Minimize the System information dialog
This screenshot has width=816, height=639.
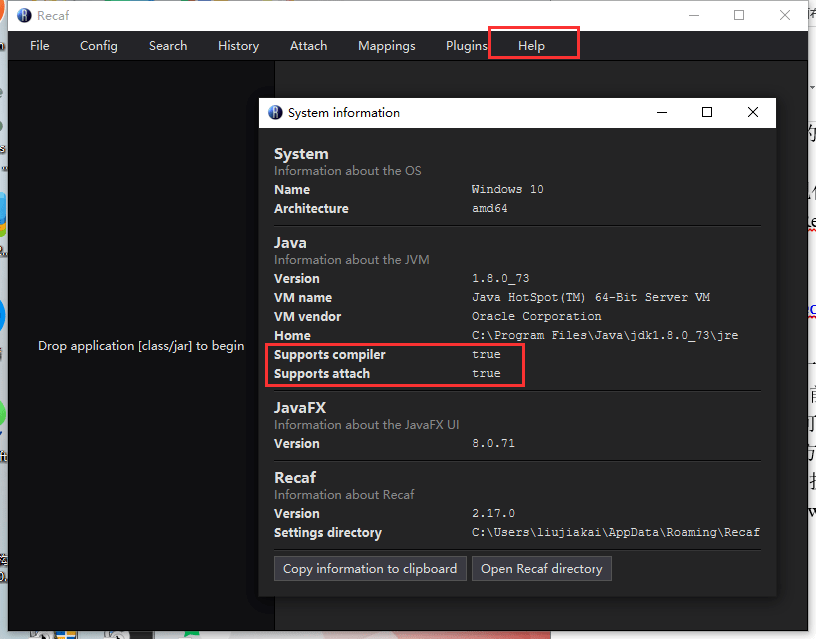(661, 113)
